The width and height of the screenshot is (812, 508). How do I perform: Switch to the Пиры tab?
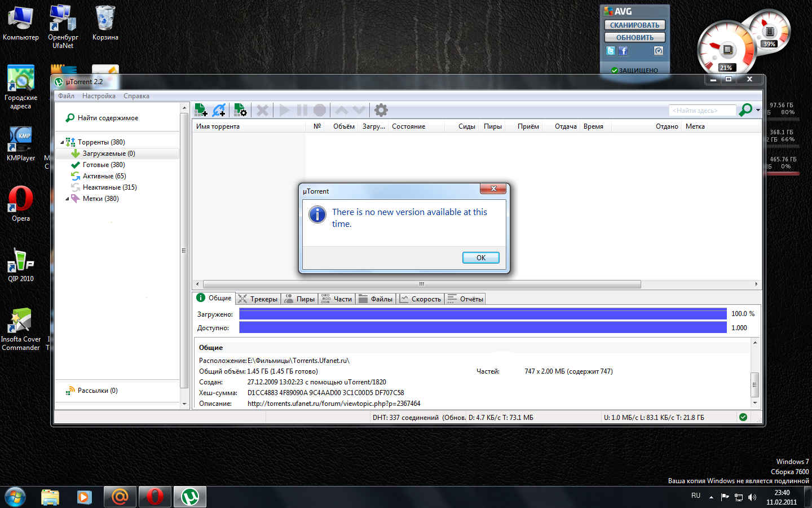(299, 299)
